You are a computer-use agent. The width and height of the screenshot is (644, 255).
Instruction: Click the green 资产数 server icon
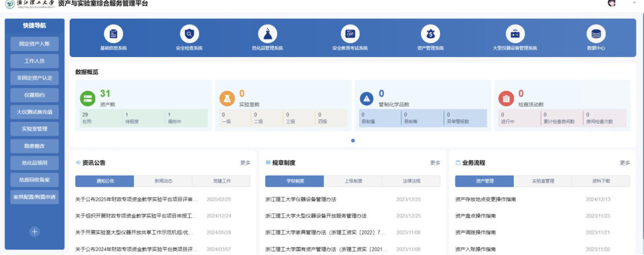[87, 99]
